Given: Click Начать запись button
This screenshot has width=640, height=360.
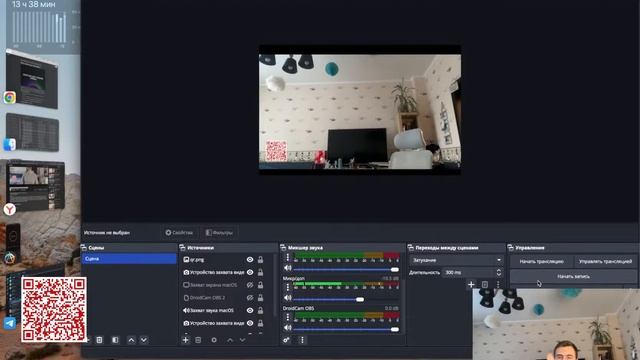Looking at the screenshot, I should point(573,276).
